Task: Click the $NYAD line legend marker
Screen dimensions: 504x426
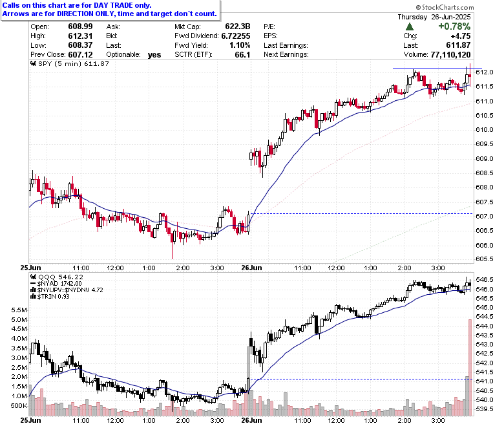Action: point(33,284)
